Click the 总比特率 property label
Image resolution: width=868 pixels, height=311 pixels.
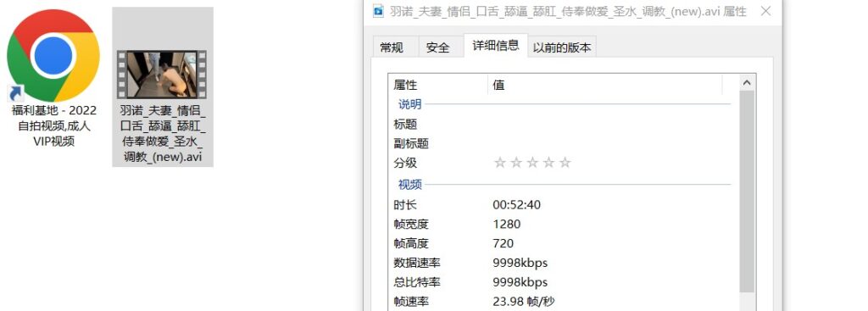coord(417,282)
